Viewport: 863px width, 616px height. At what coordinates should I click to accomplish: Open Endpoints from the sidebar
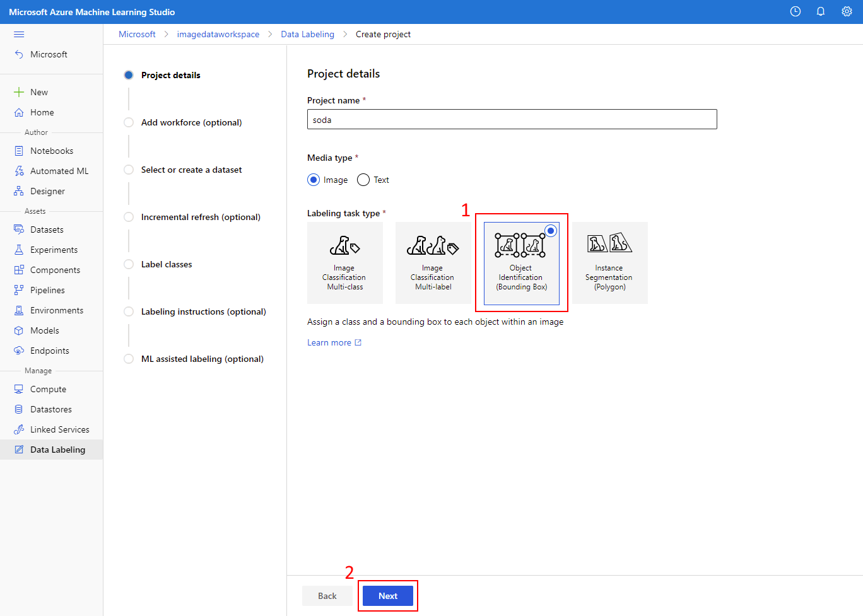[52, 351]
